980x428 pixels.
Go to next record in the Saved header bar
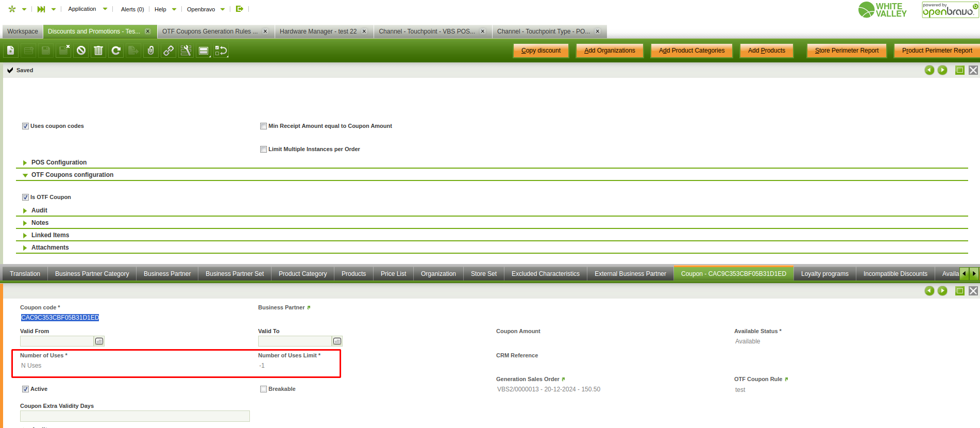click(x=942, y=70)
